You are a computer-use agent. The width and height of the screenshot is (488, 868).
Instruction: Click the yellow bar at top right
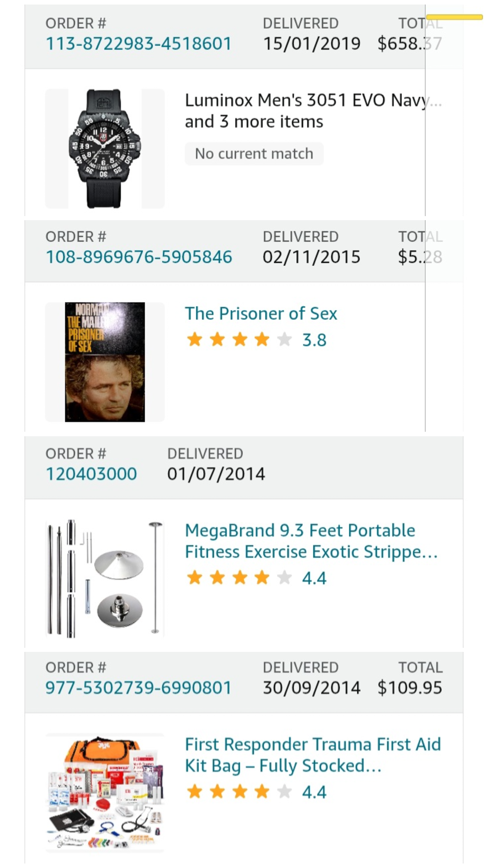[x=454, y=18]
